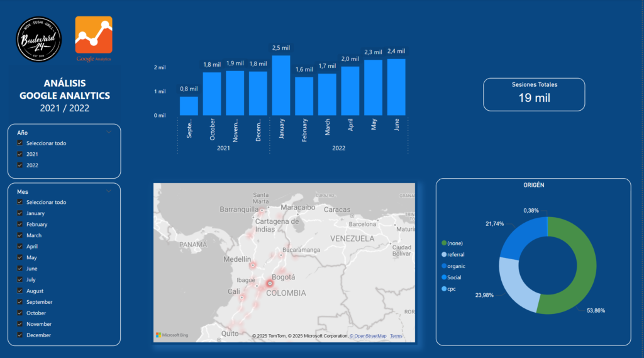Uncheck the June month checkbox
644x358 pixels.
(19, 269)
